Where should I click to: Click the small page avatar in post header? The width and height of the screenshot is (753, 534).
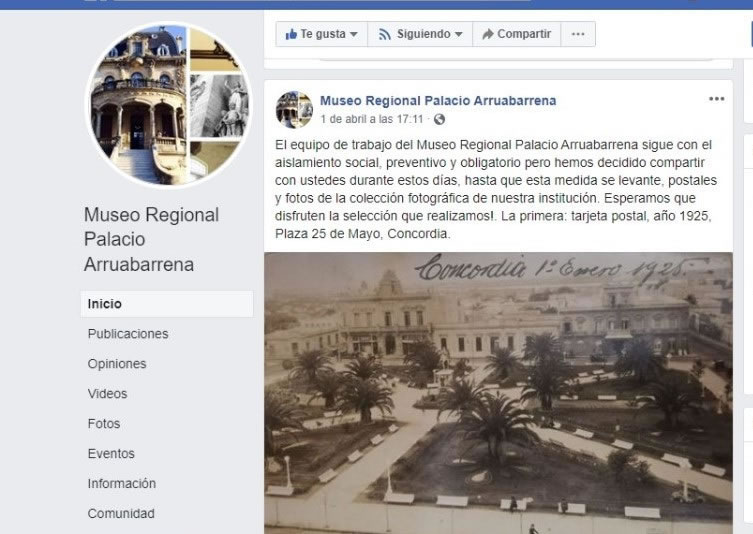(294, 109)
